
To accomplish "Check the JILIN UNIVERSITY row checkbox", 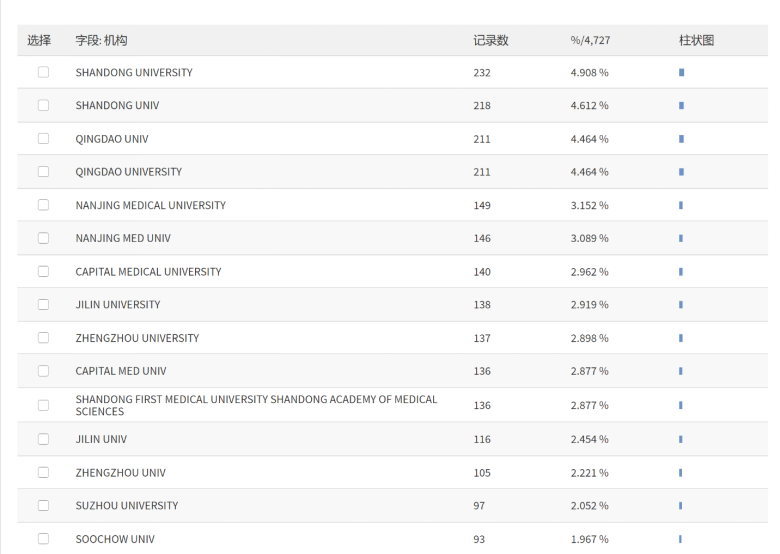I will (43, 304).
